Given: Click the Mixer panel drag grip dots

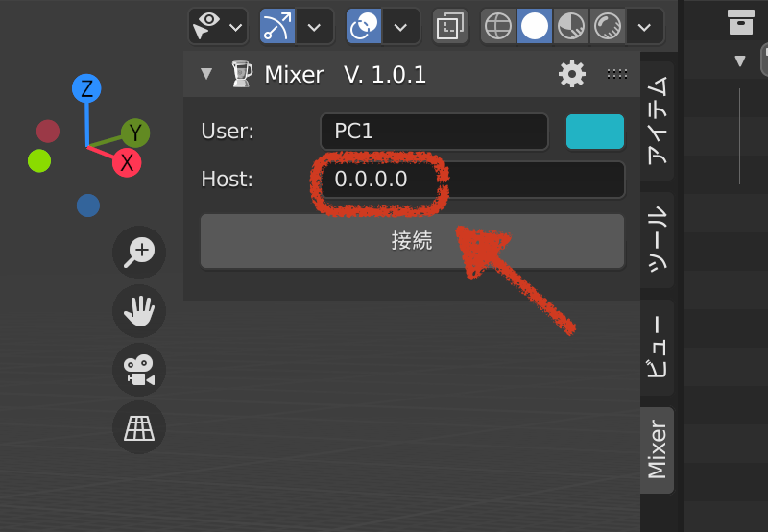Looking at the screenshot, I should click(617, 74).
